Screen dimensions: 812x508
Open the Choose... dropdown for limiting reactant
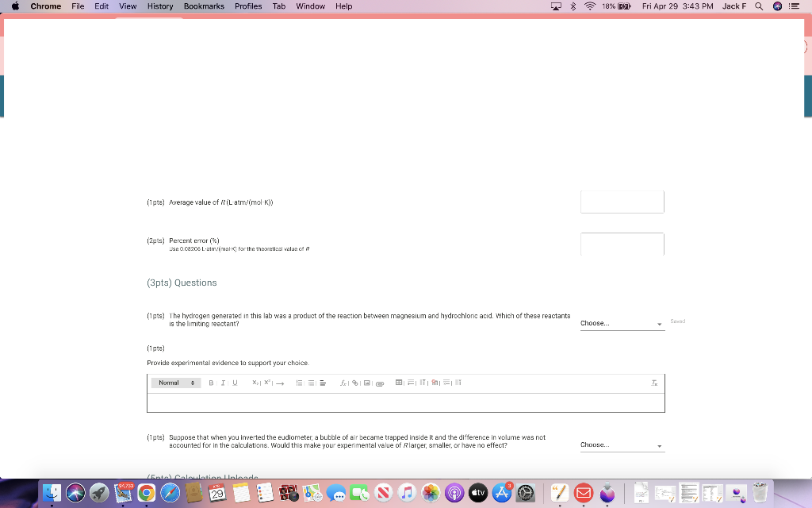pyautogui.click(x=622, y=323)
